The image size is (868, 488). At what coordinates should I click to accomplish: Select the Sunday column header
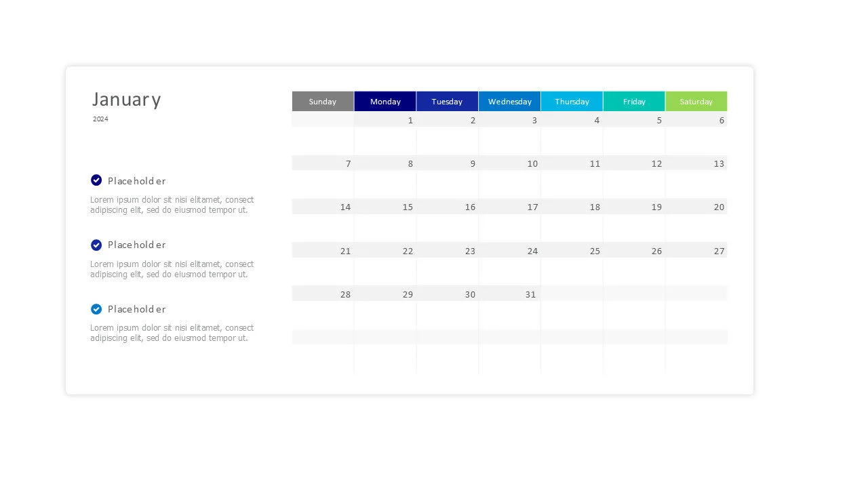tap(323, 101)
